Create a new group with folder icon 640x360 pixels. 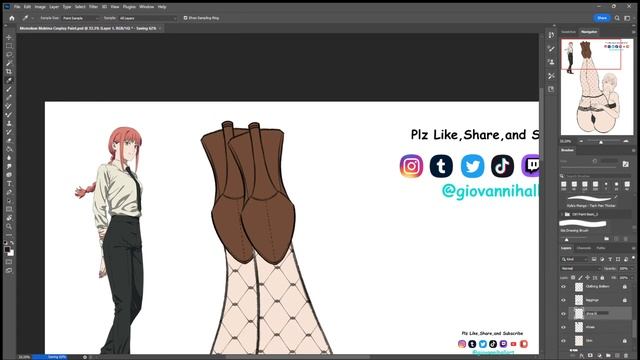pyautogui.click(x=608, y=356)
